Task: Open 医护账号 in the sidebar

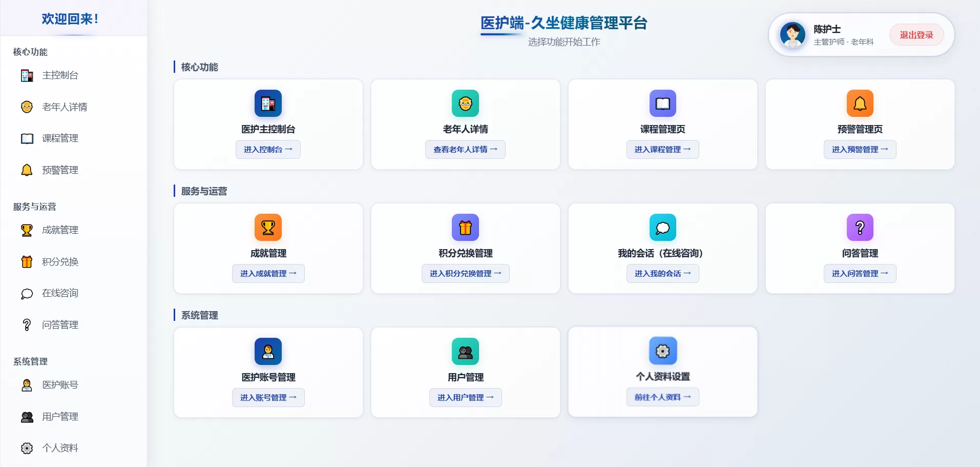Action: pos(60,385)
